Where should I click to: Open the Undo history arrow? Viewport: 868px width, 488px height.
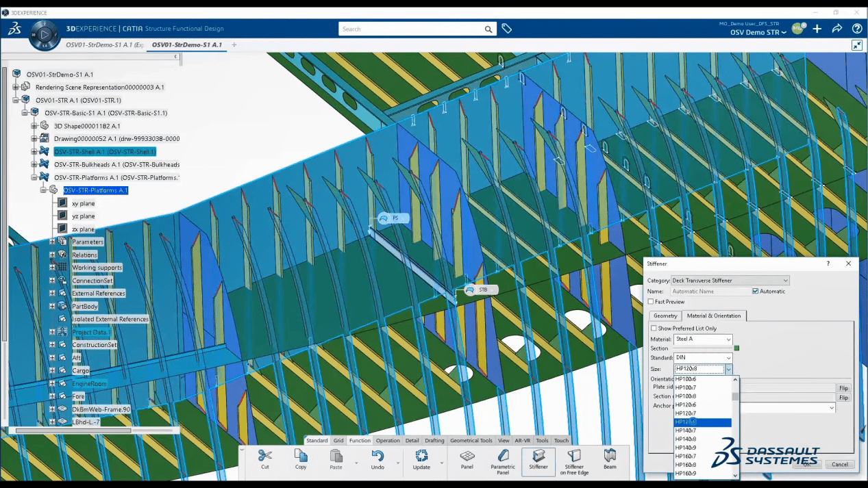click(398, 463)
